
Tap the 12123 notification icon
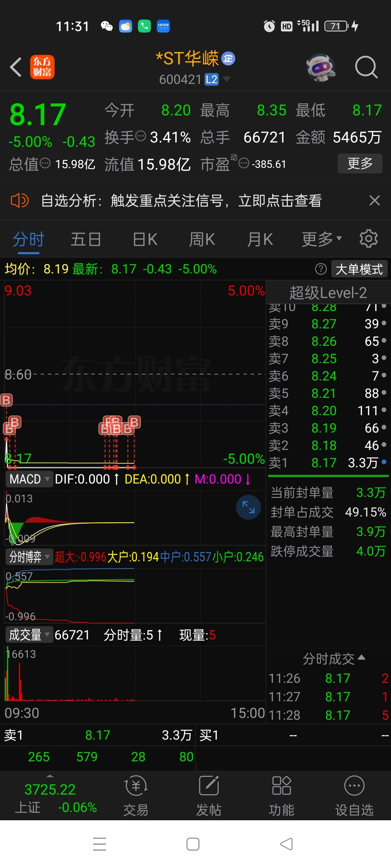[x=163, y=26]
